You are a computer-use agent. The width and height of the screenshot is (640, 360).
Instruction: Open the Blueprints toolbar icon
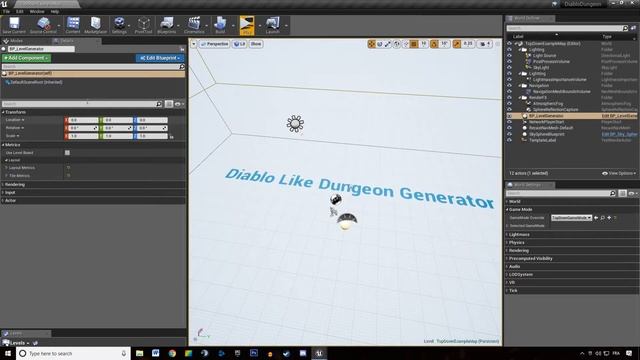coord(167,25)
